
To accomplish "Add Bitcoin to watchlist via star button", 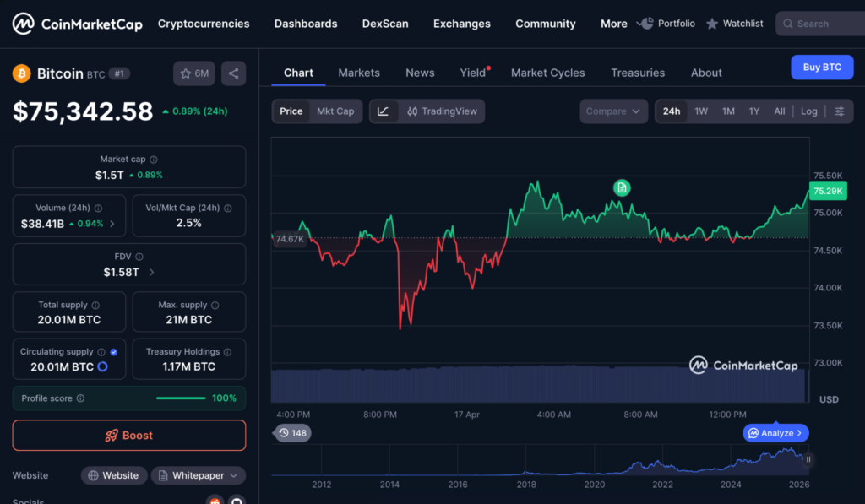I will [193, 73].
